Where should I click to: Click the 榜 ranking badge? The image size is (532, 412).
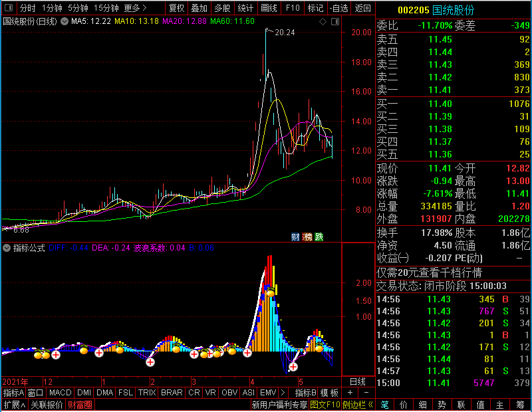307,237
